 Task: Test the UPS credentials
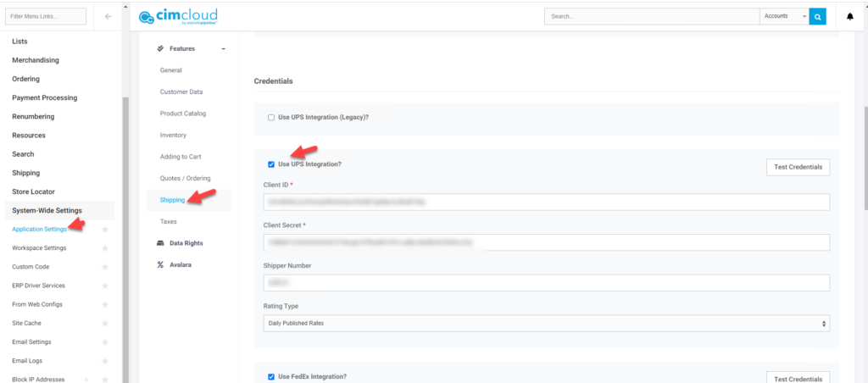(x=798, y=167)
